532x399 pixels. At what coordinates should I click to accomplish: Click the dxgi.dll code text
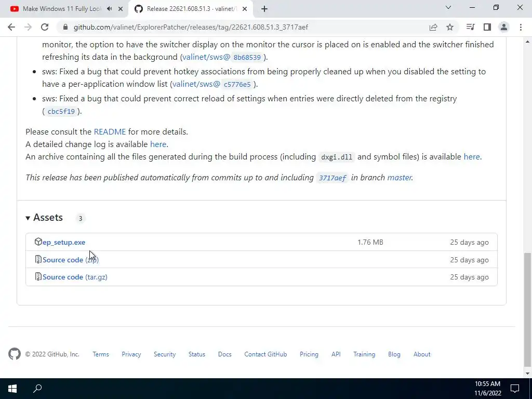(x=337, y=157)
